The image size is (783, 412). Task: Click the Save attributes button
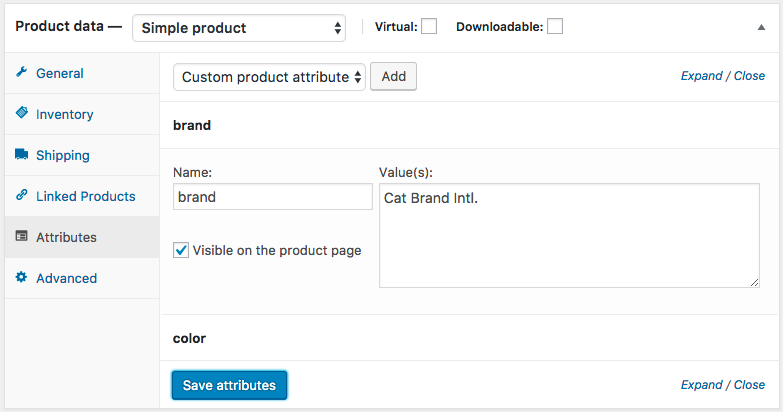pos(229,385)
